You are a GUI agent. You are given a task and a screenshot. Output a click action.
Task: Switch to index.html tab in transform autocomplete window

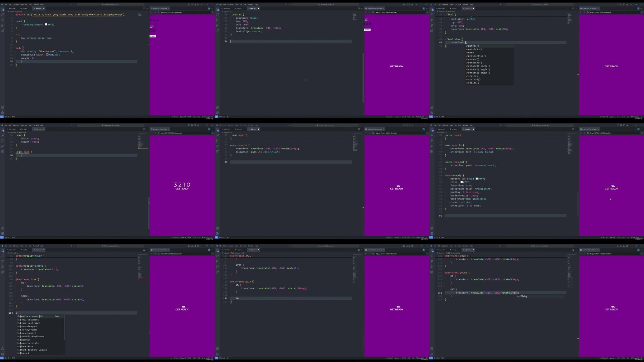click(x=441, y=8)
